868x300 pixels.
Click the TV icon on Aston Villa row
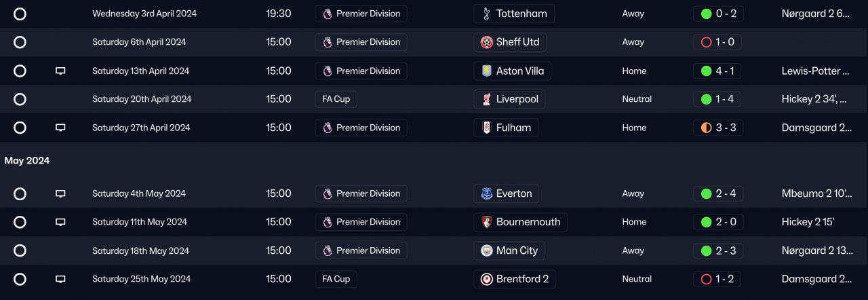coord(60,71)
